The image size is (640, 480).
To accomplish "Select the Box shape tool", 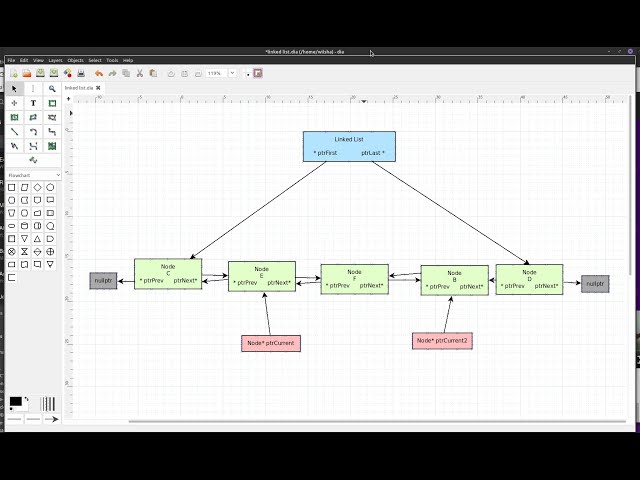I will pos(52,103).
